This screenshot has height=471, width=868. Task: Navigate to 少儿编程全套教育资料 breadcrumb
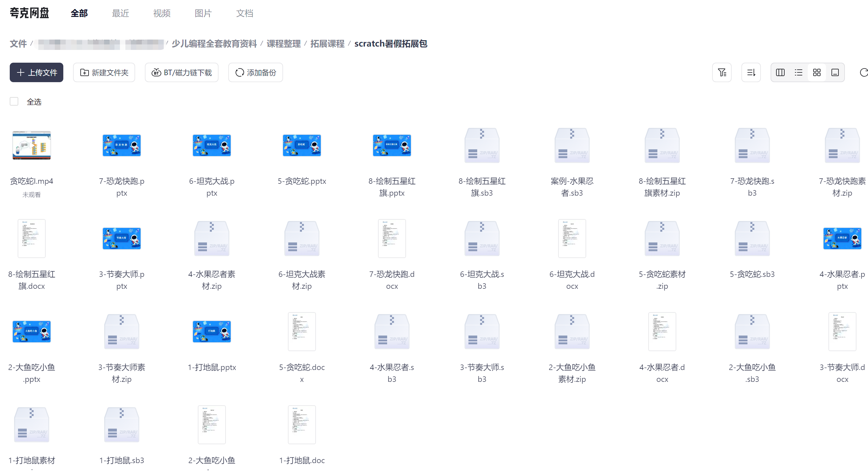coord(214,44)
